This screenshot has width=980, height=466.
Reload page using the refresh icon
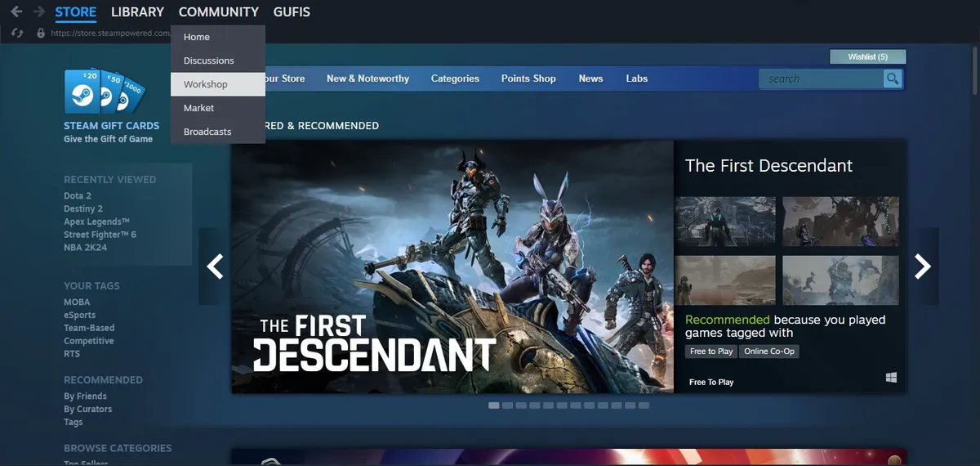[17, 33]
